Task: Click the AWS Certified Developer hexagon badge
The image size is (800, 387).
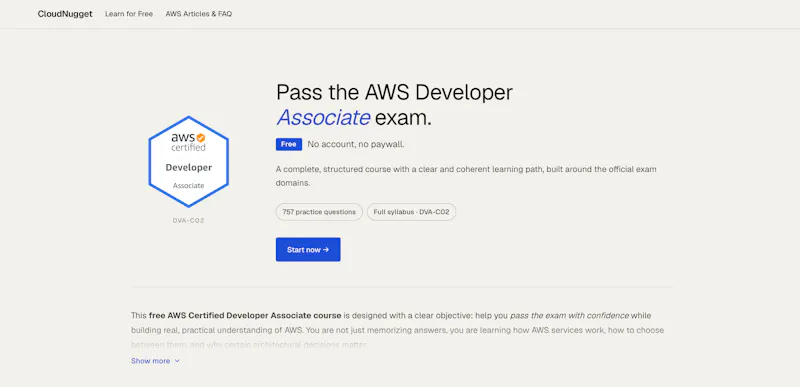Action: point(189,162)
